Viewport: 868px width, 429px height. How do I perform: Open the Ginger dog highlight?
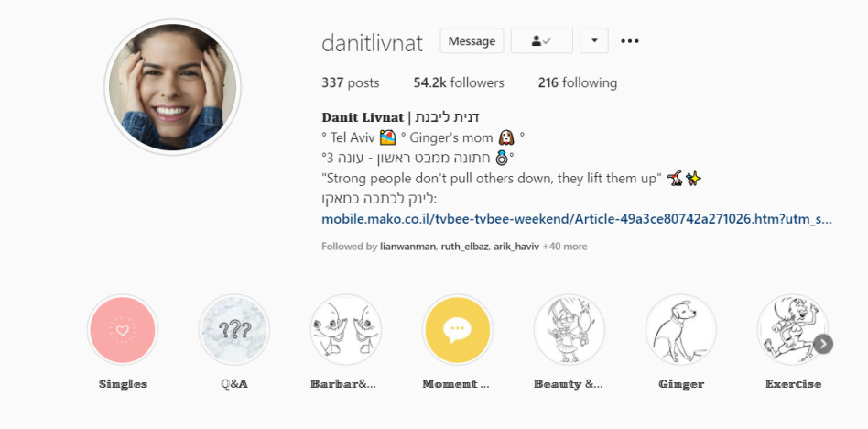[x=681, y=330]
